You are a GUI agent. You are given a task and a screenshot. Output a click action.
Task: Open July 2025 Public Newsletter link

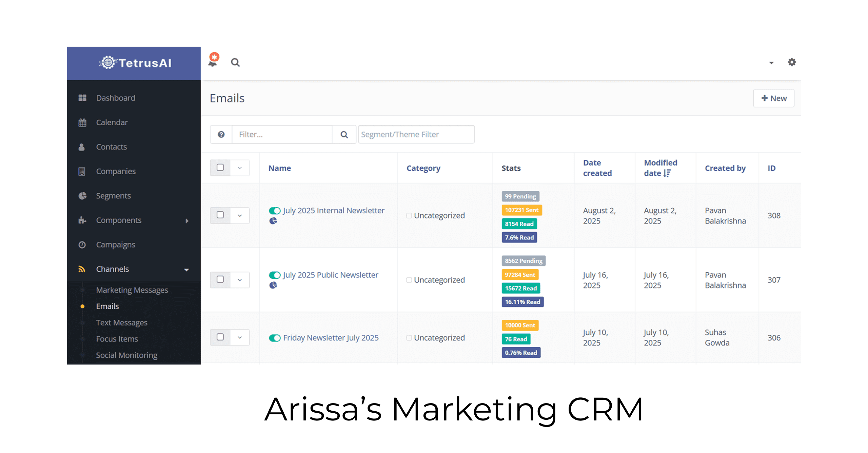tap(331, 275)
